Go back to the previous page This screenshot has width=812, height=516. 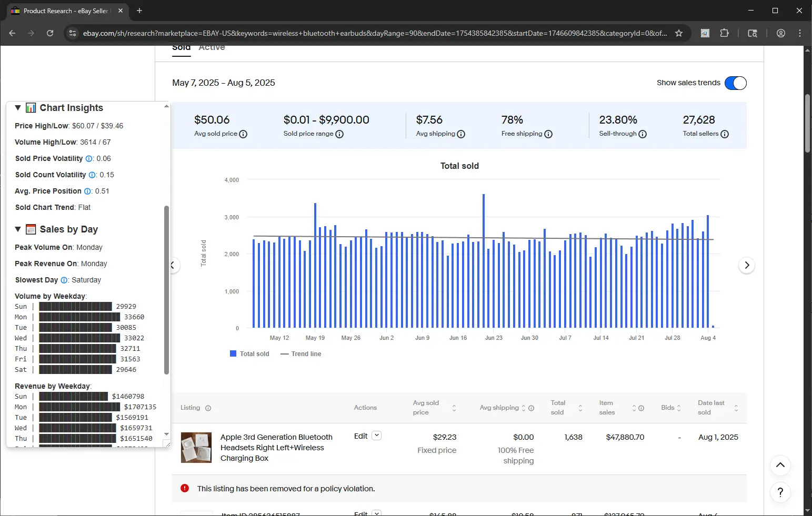pos(12,33)
